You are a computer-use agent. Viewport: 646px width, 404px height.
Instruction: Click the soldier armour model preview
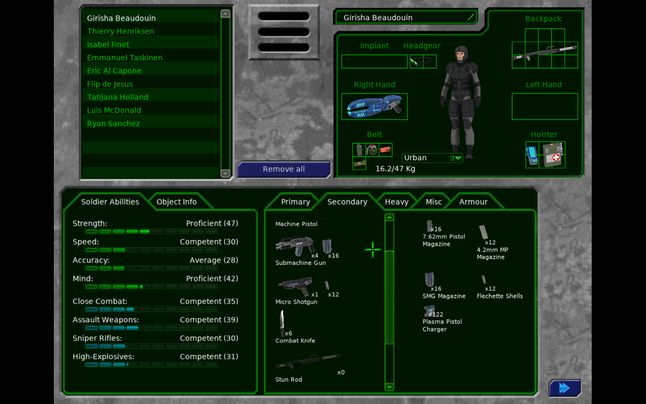click(x=461, y=102)
